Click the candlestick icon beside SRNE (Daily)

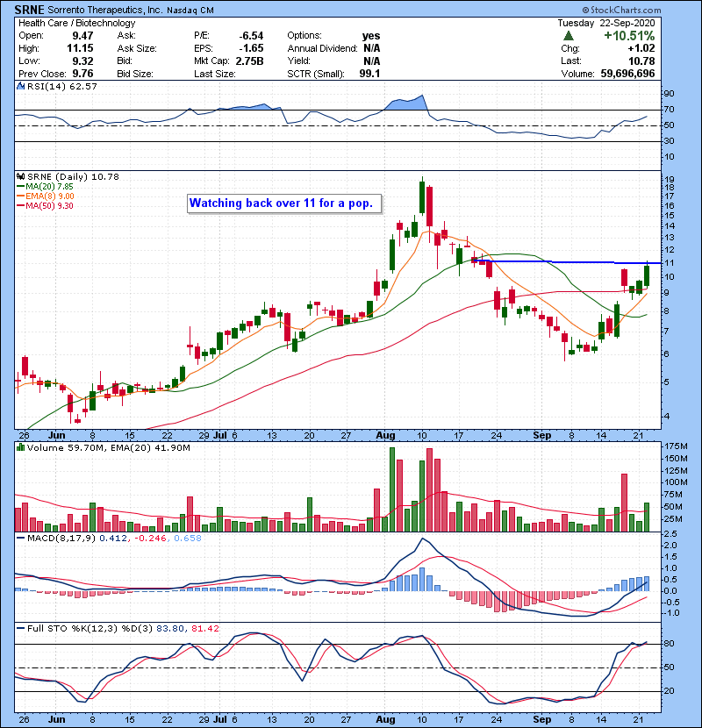point(20,176)
